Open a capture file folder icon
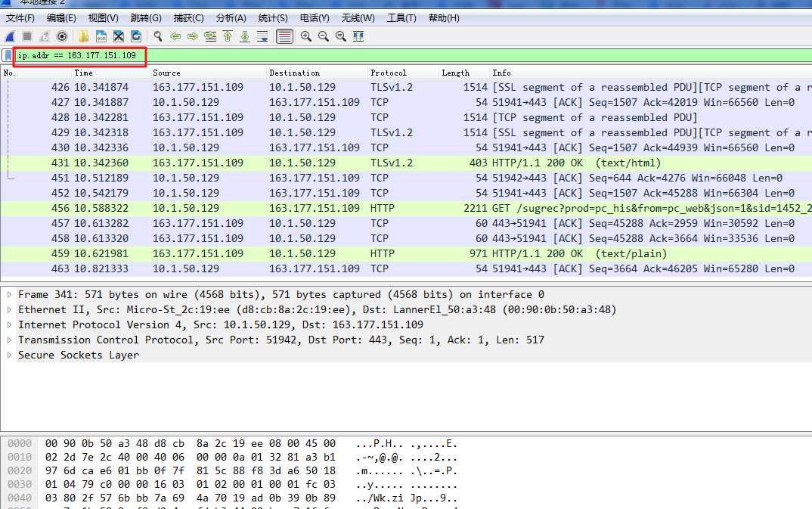Image resolution: width=812 pixels, height=509 pixels. click(83, 36)
